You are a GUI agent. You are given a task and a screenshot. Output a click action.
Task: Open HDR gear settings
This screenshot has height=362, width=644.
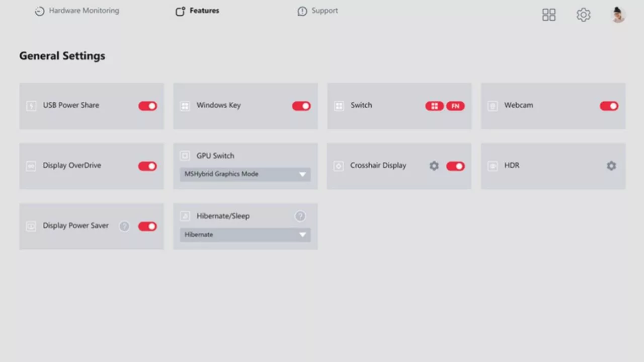pyautogui.click(x=611, y=166)
